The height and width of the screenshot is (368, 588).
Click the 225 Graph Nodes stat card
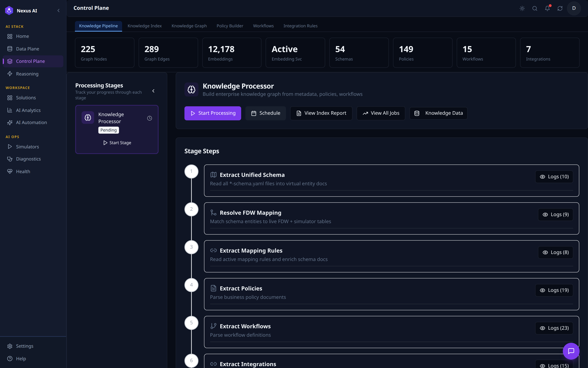click(x=105, y=53)
